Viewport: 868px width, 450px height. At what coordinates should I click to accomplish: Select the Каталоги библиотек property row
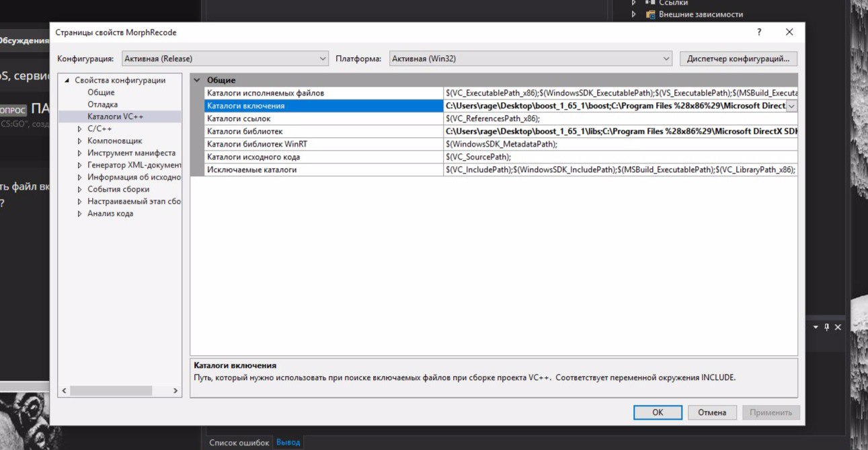click(x=245, y=131)
